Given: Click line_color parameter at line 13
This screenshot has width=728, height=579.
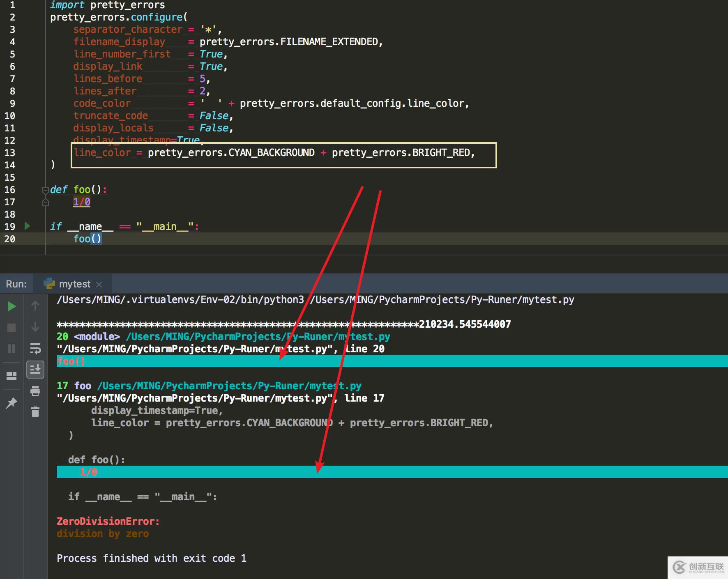Looking at the screenshot, I should (102, 153).
